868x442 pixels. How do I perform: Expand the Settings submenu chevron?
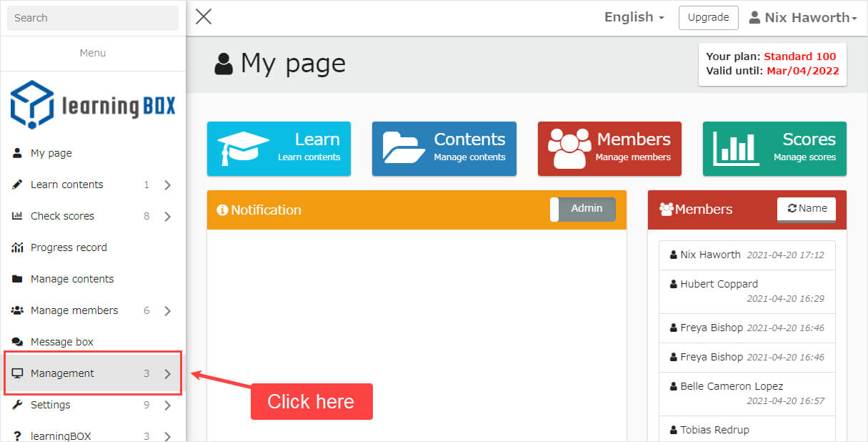click(x=167, y=405)
